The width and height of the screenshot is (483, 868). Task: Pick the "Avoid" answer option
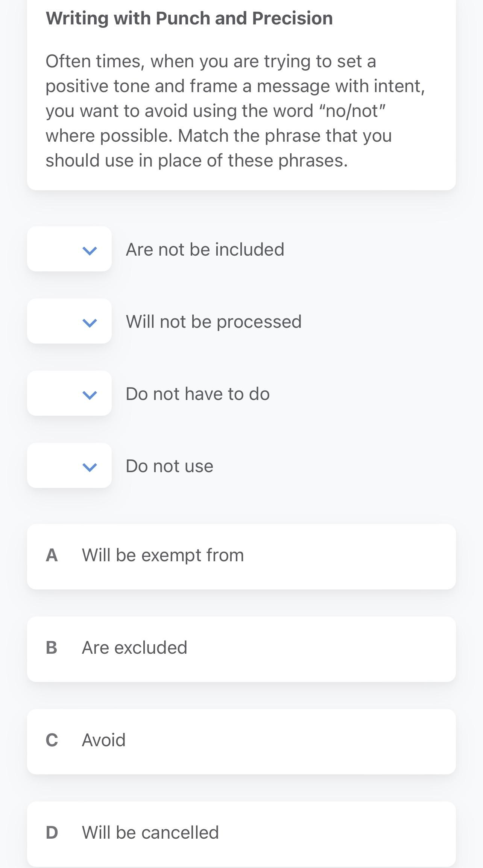click(x=241, y=741)
